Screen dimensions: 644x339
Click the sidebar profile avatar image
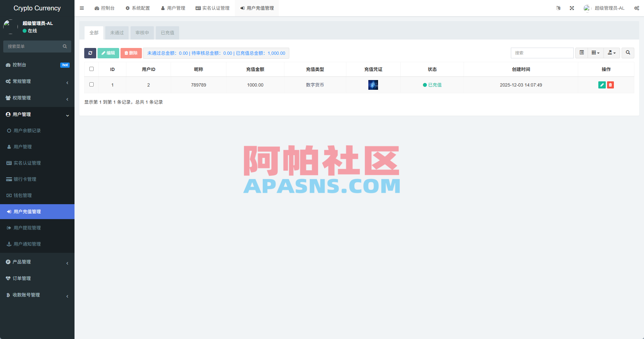[x=10, y=27]
